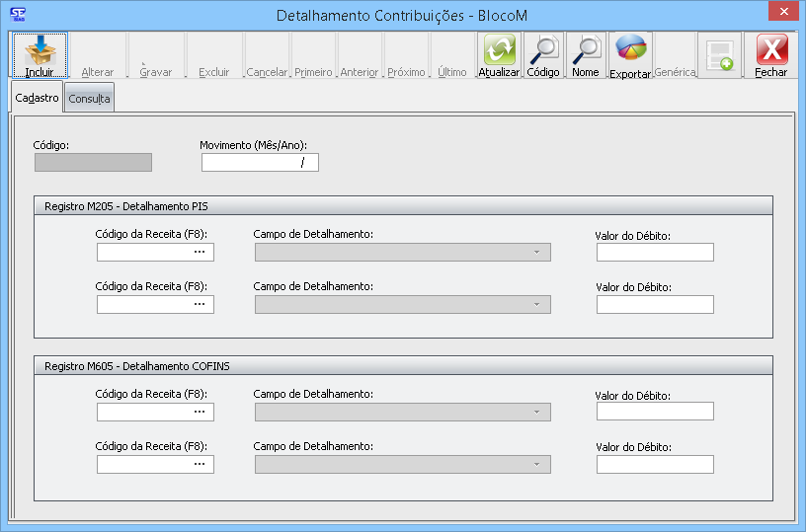Screen dimensions: 806x532
Task: Click the Movimento (Mês/Ano) field
Action: pos(260,163)
